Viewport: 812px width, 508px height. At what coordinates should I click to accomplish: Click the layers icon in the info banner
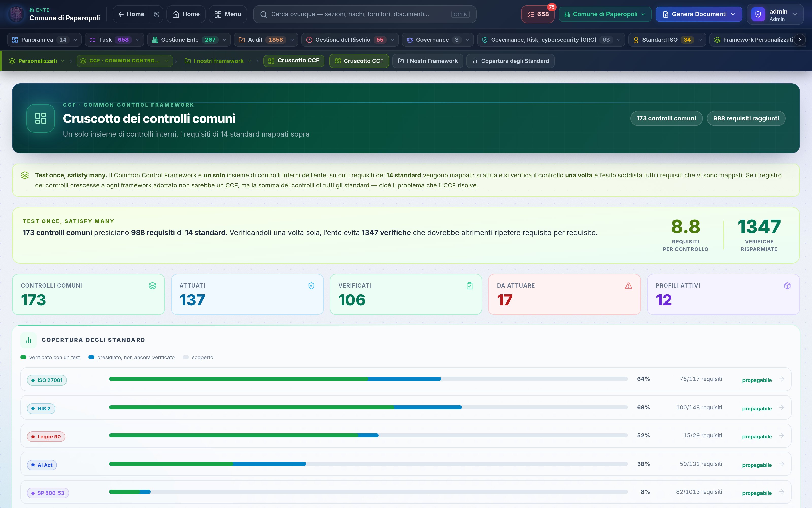25,175
